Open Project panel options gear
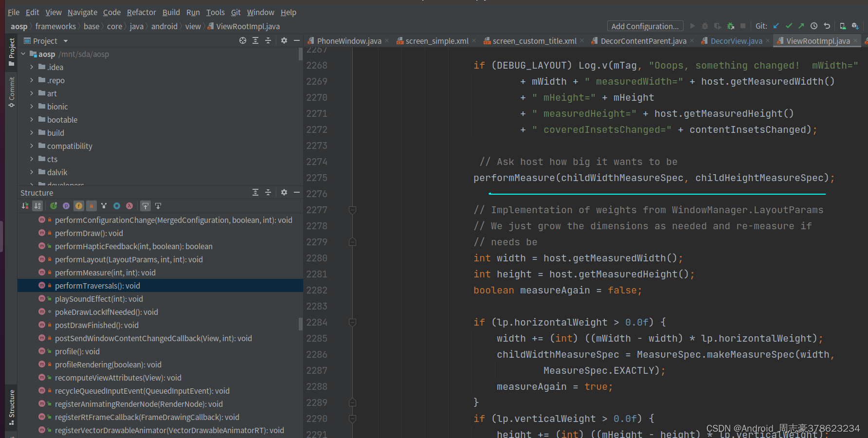Image resolution: width=868 pixels, height=438 pixels. click(284, 41)
